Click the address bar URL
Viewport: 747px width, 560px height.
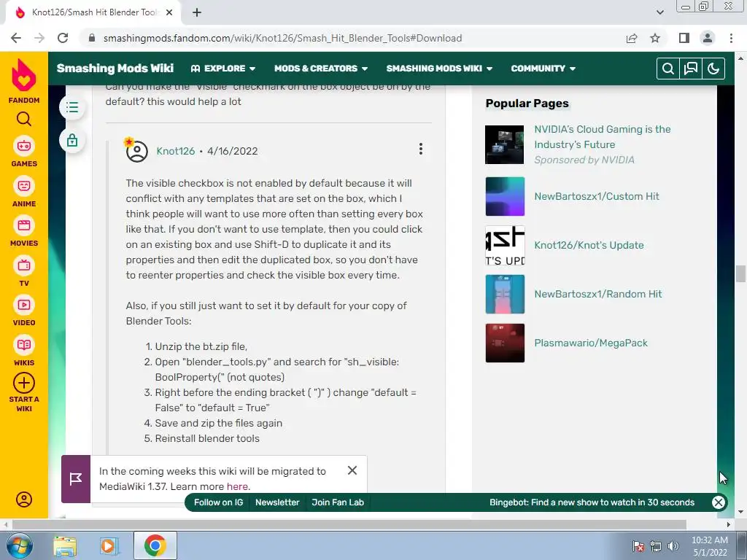pos(282,38)
